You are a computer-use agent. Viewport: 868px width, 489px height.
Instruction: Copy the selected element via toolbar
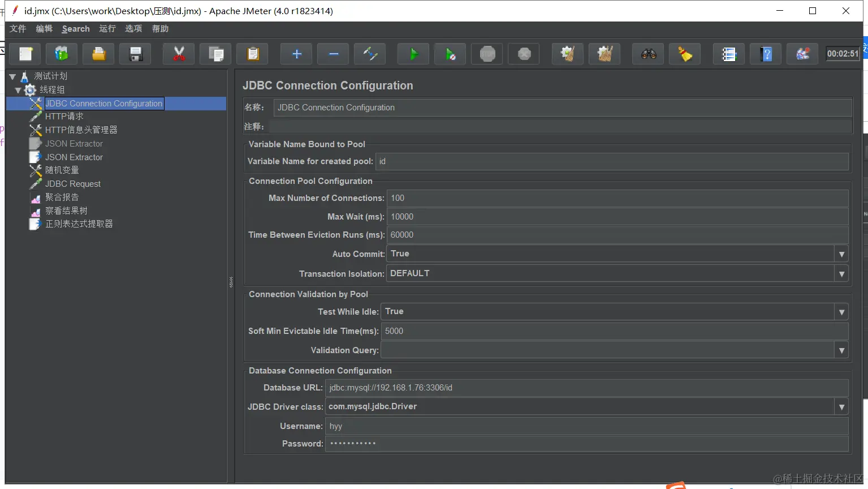[216, 54]
